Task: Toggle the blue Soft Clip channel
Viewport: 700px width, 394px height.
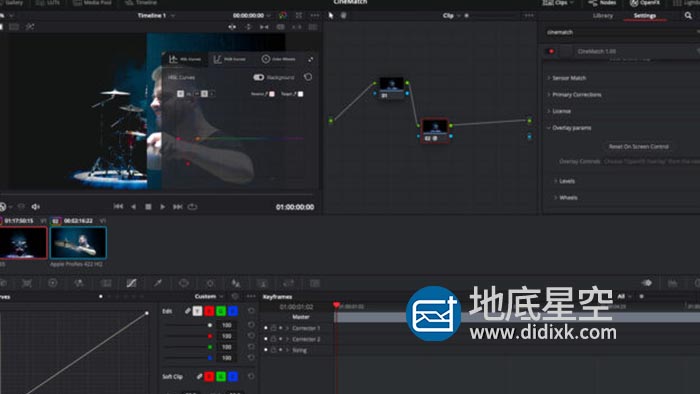Action: 233,377
